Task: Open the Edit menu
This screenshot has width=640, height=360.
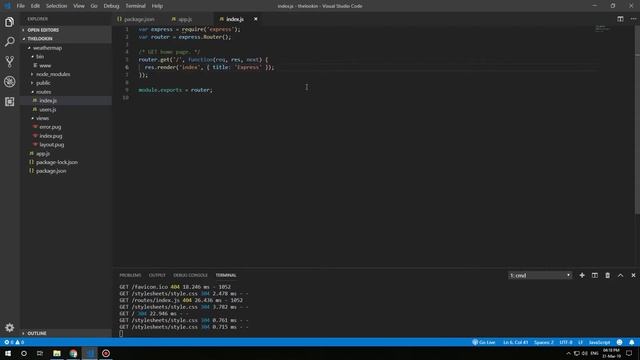Action: [35, 6]
